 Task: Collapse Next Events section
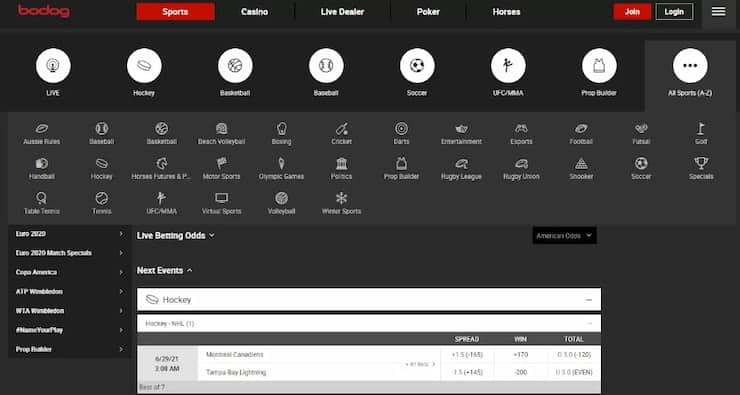coord(165,270)
